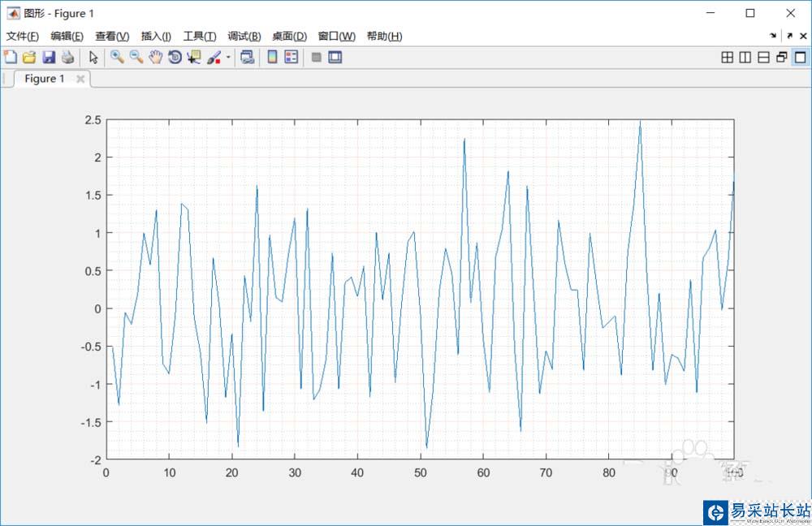Select the Zoom In magnifier tool
Viewport: 812px width, 526px height.
pos(117,57)
